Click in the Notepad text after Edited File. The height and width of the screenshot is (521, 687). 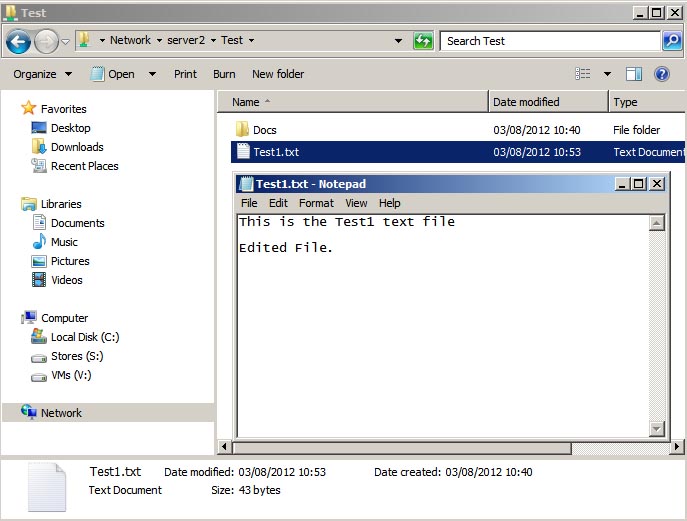334,248
